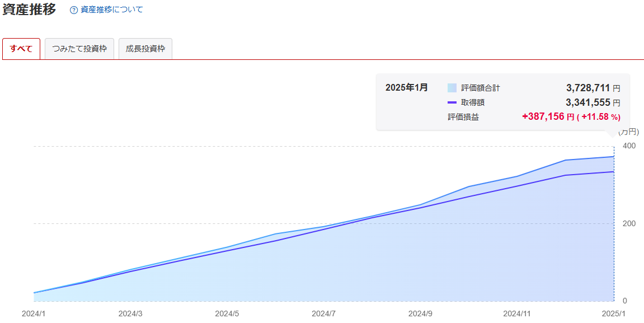Click the 資産推移 page heading
Image resolution: width=644 pixels, height=323 pixels.
tap(29, 10)
